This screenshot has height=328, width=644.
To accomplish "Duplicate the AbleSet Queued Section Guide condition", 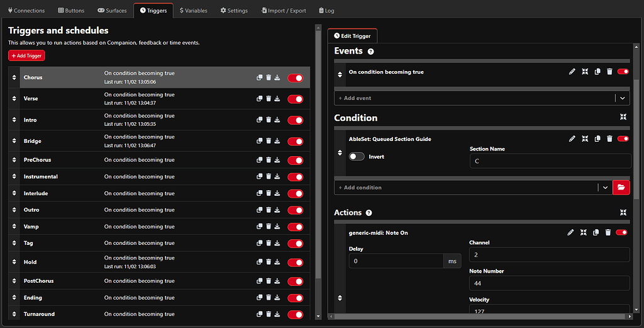I will coord(597,139).
